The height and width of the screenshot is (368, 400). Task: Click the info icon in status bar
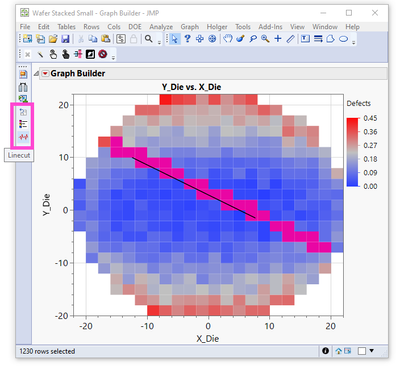click(325, 351)
